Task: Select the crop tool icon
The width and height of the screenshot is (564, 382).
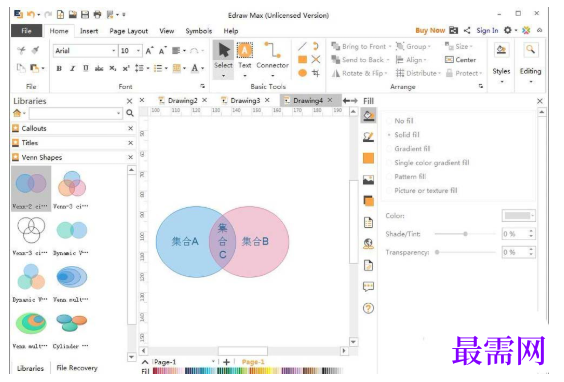Action: click(x=316, y=73)
